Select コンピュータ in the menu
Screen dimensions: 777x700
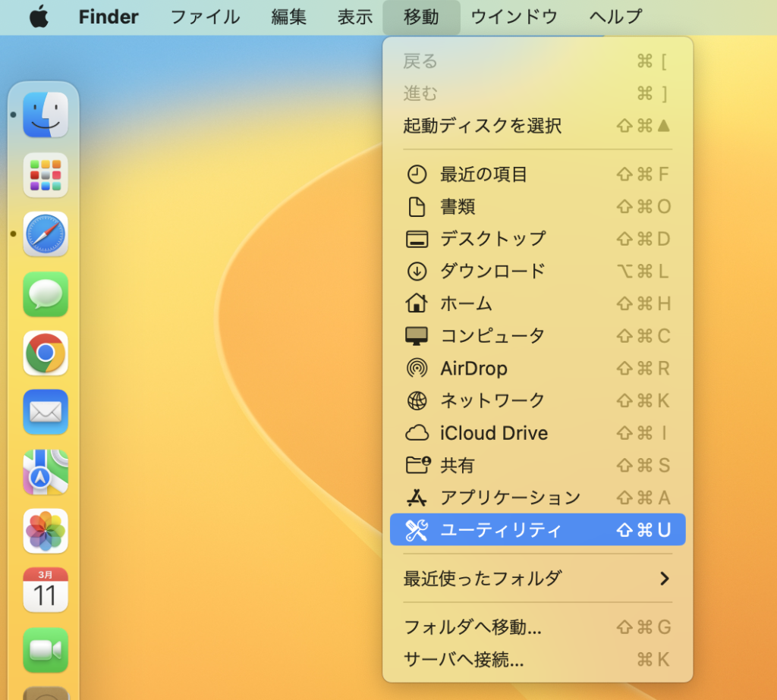click(538, 336)
